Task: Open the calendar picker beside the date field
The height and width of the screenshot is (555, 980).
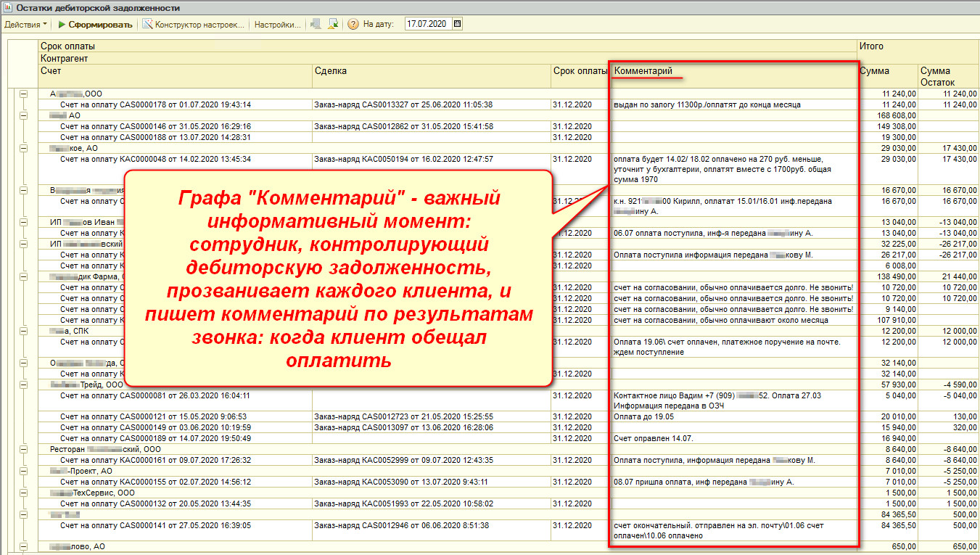Action: tap(457, 24)
